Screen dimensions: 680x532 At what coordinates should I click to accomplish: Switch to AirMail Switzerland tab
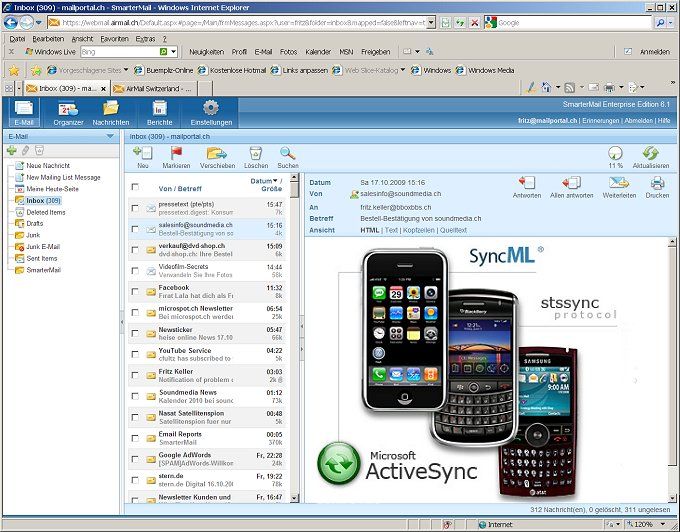pos(154,88)
